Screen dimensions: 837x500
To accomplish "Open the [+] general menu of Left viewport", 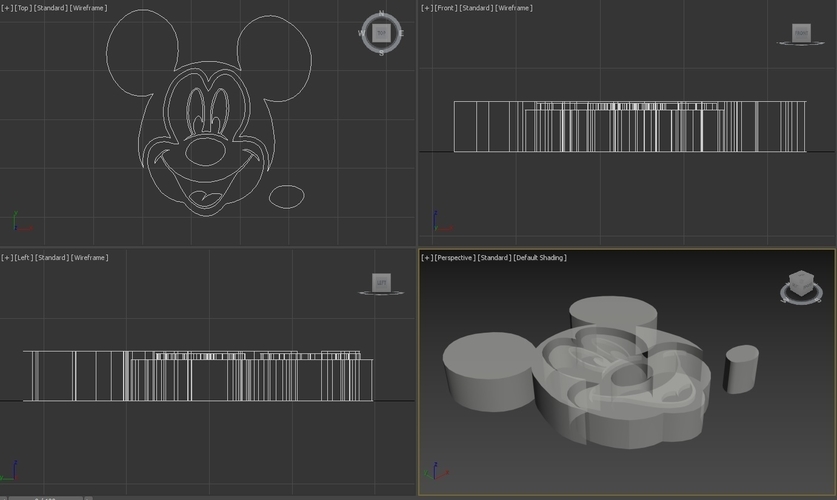I will (7, 258).
